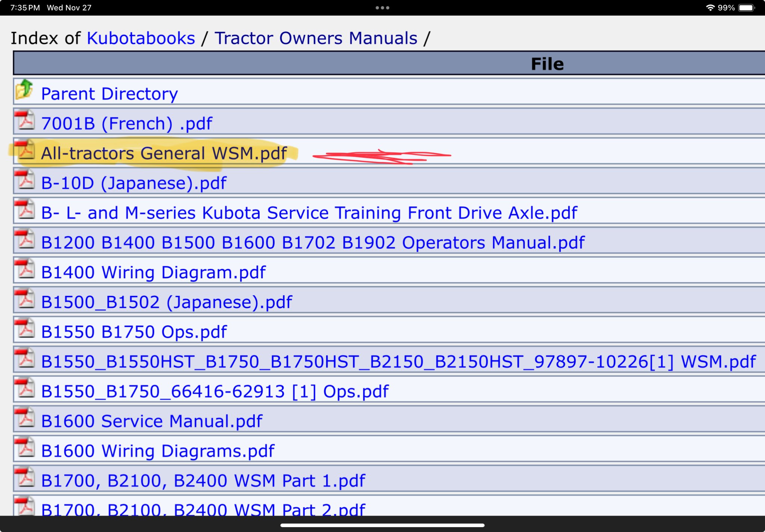765x532 pixels.
Task: Open B1550_B1750_66416-62913 [1] Ops.pdf
Action: [x=215, y=391]
